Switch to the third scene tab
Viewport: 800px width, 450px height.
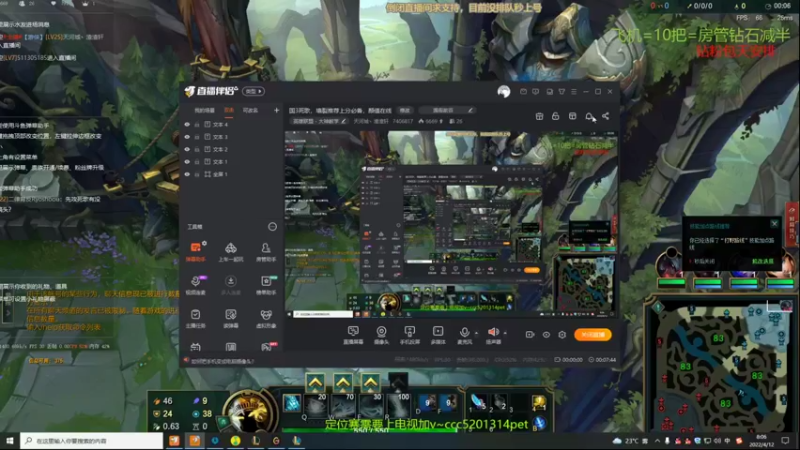250,110
